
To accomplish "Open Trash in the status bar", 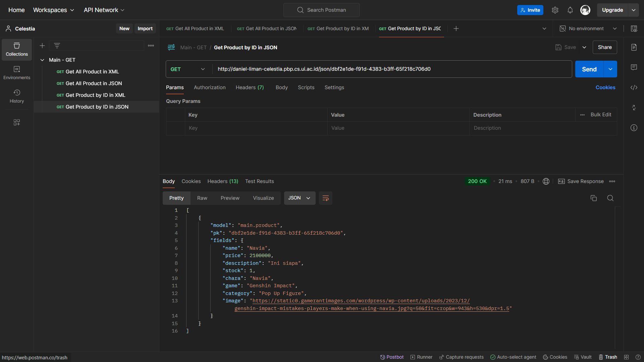I will click(608, 357).
